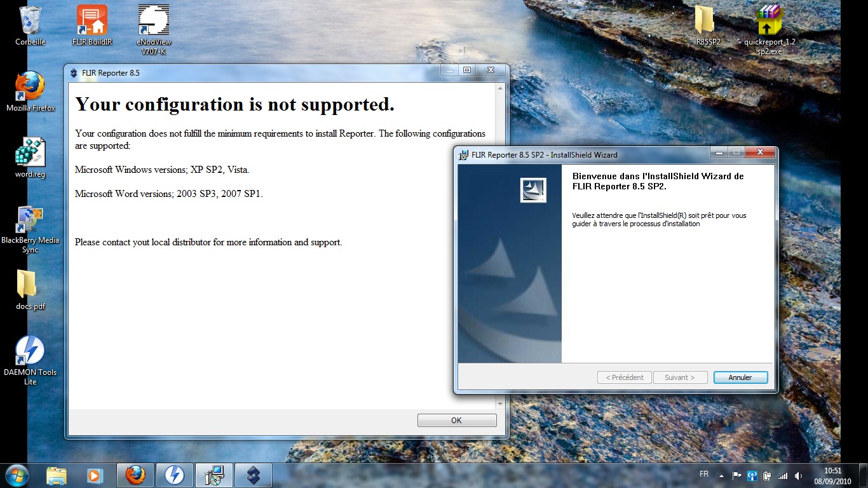Open Windows Explorer from the taskbar

(x=57, y=475)
